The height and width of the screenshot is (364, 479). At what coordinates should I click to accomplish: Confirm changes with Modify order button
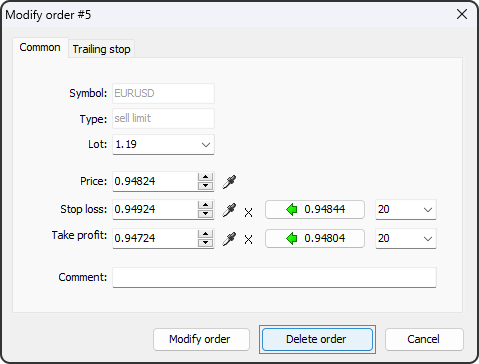tap(201, 339)
